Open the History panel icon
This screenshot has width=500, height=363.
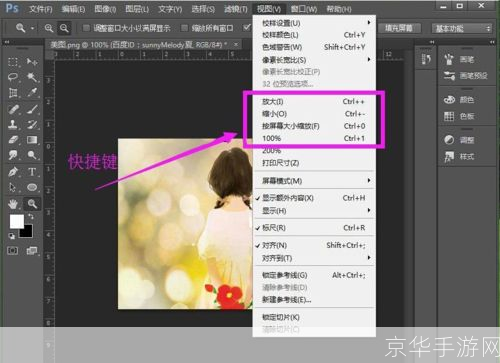tap(426, 59)
